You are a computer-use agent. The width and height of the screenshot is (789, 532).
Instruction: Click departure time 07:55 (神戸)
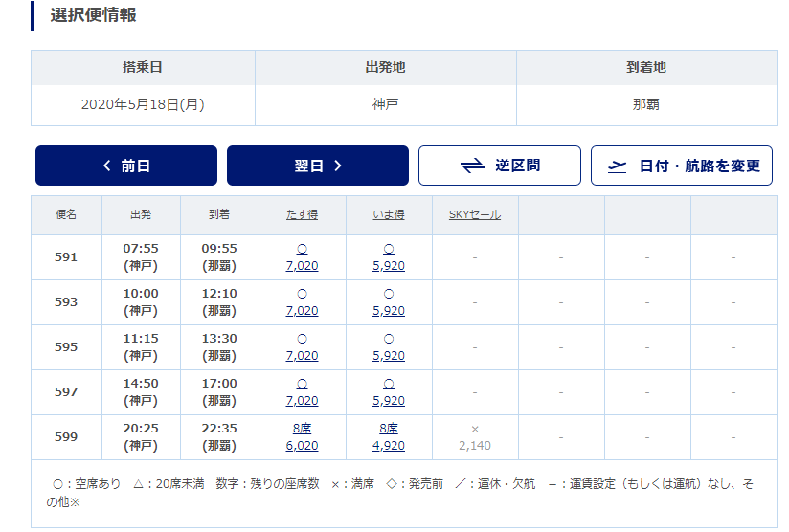141,257
